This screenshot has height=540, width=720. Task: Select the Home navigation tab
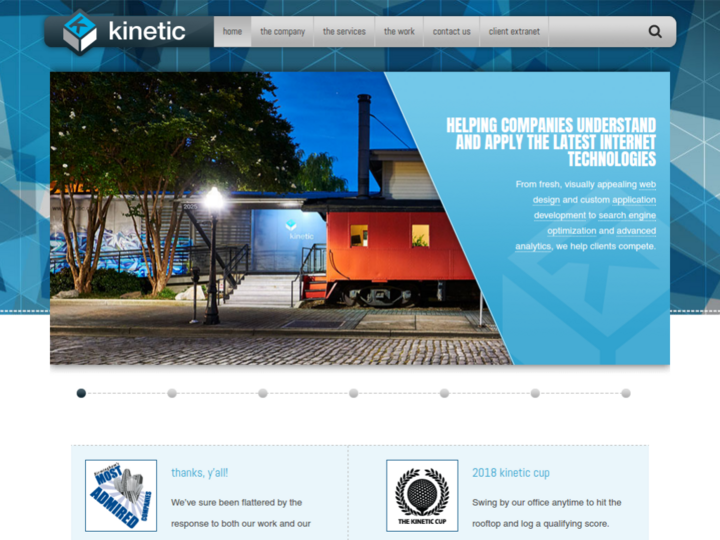(x=232, y=31)
